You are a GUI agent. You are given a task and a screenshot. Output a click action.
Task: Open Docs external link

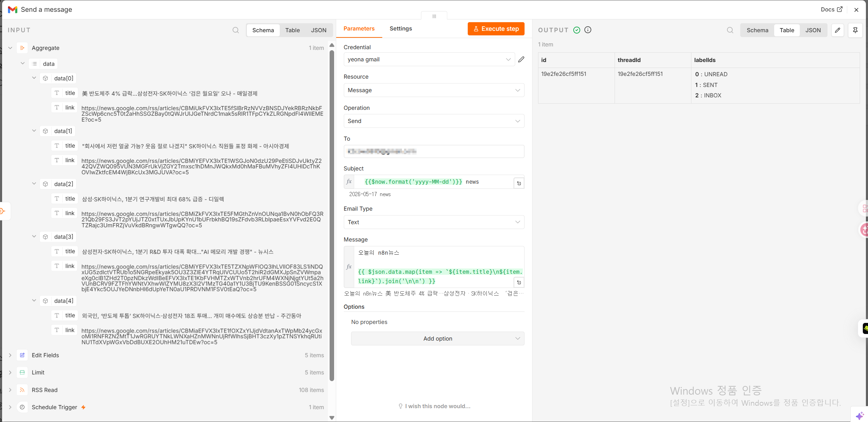click(831, 9)
